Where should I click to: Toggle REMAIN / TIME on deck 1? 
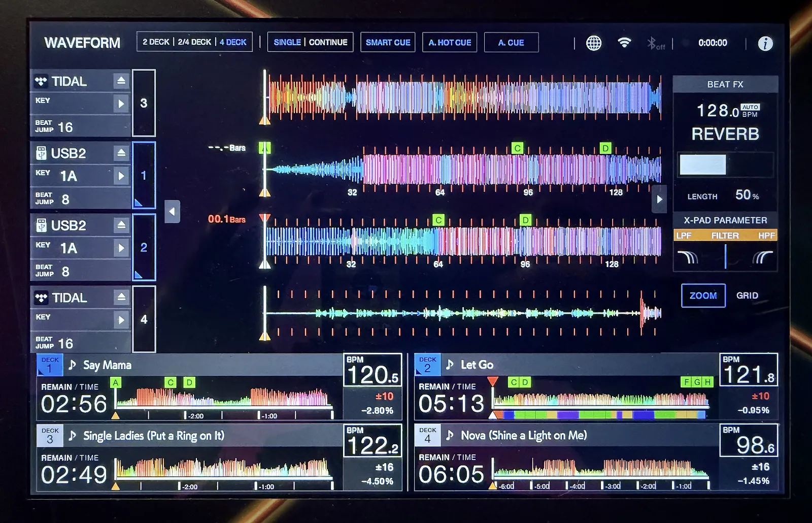70,387
